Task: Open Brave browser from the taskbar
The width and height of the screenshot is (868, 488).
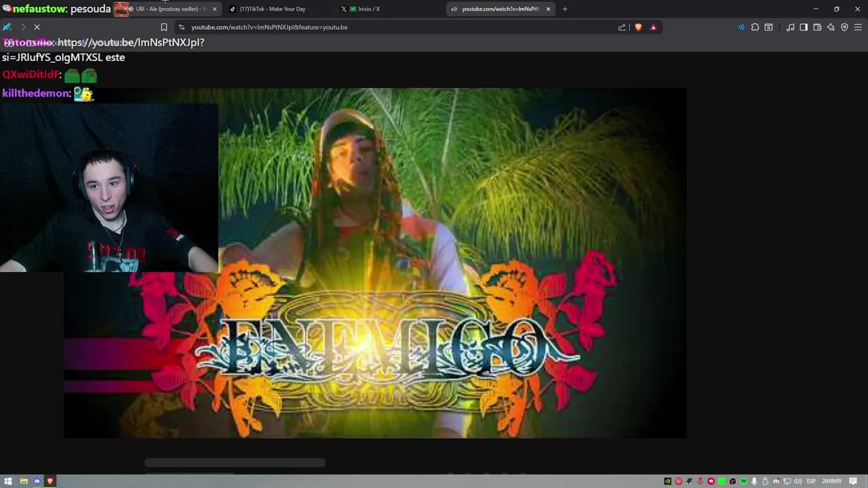Action: pos(50,481)
